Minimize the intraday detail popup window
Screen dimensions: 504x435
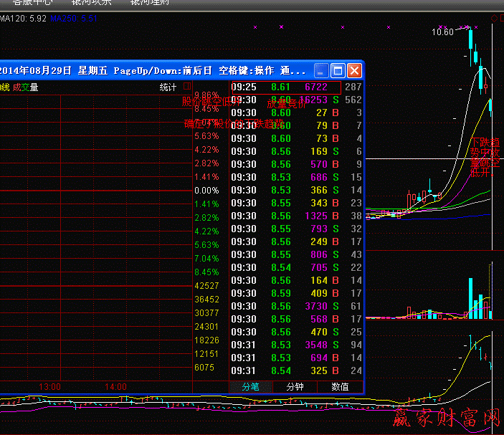tap(322, 70)
